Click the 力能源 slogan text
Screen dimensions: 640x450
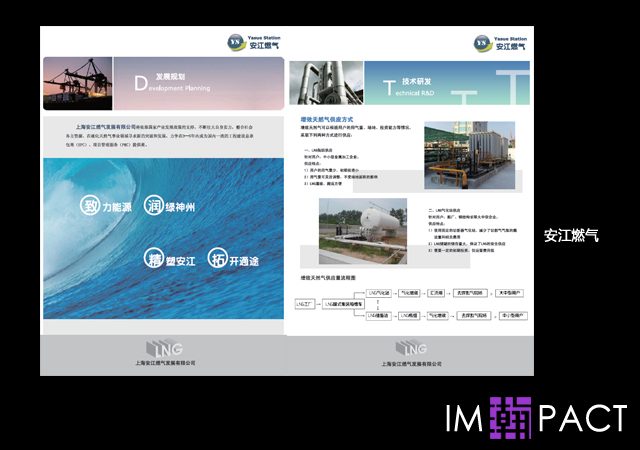(117, 207)
